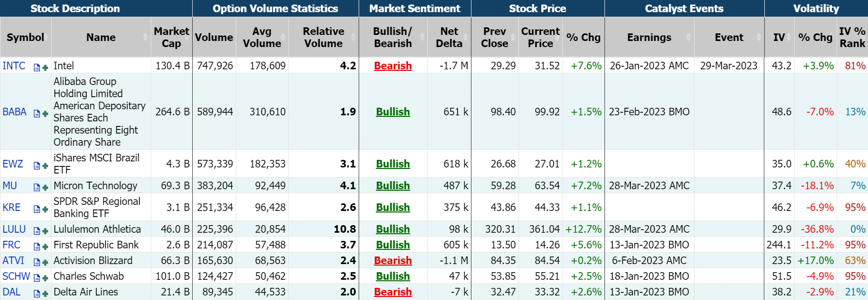
Task: Open the document icon next to FRC
Action: pyautogui.click(x=37, y=246)
